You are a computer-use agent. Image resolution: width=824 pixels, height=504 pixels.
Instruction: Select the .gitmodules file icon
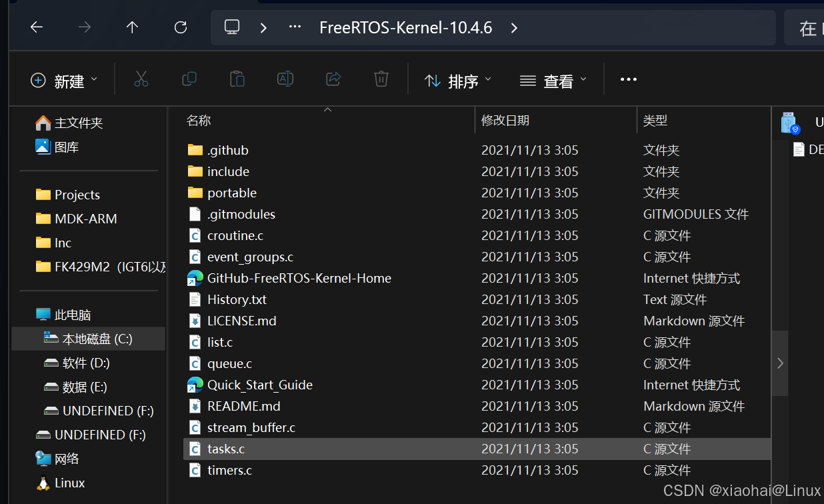195,214
